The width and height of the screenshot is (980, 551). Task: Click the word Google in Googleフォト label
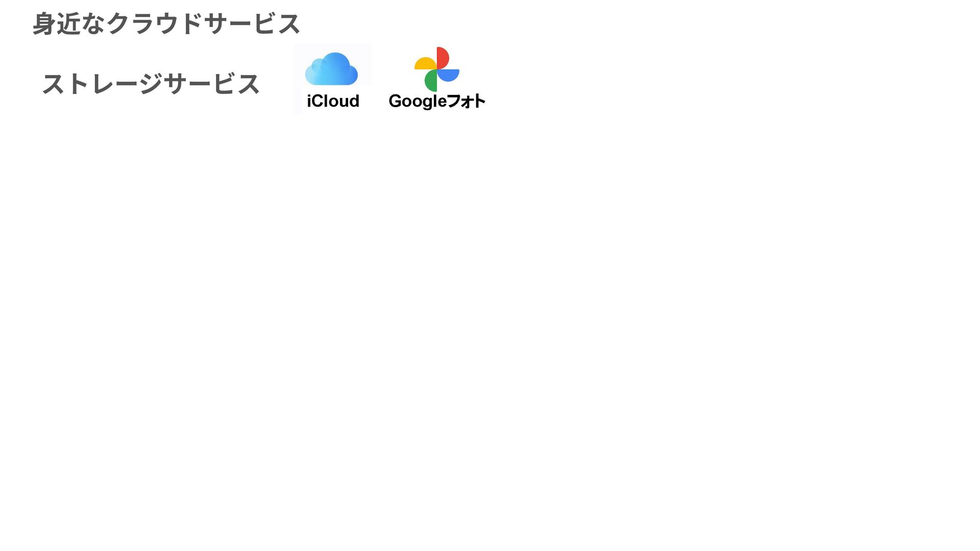pyautogui.click(x=418, y=101)
